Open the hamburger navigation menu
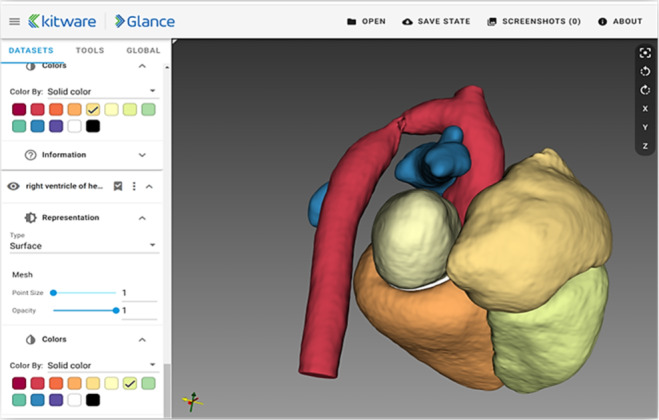659x420 pixels. 14,21
